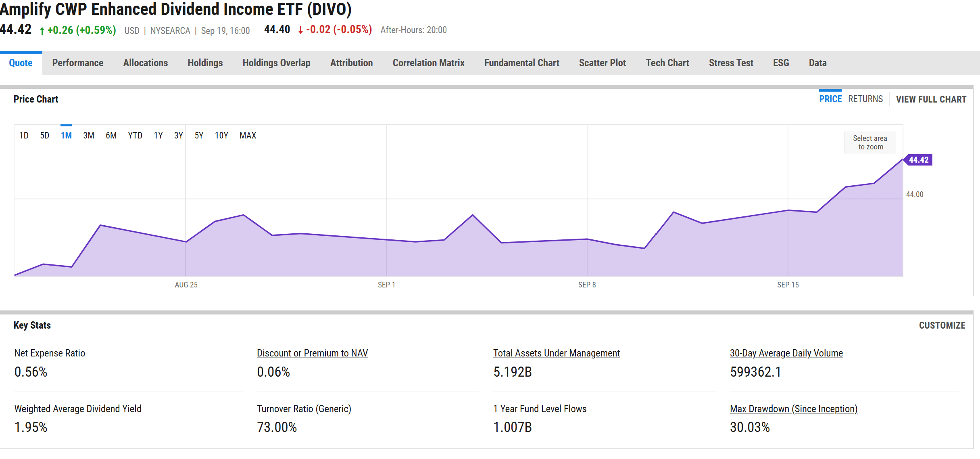Open the Fundamental Chart tab
Image resolution: width=980 pixels, height=459 pixels.
click(521, 63)
